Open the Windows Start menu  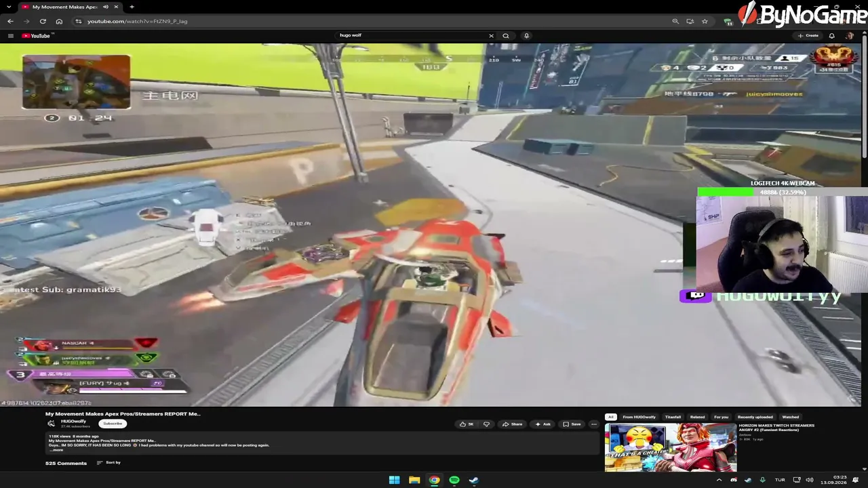click(394, 480)
